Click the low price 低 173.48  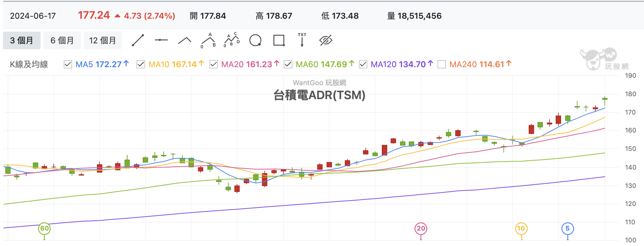340,16
